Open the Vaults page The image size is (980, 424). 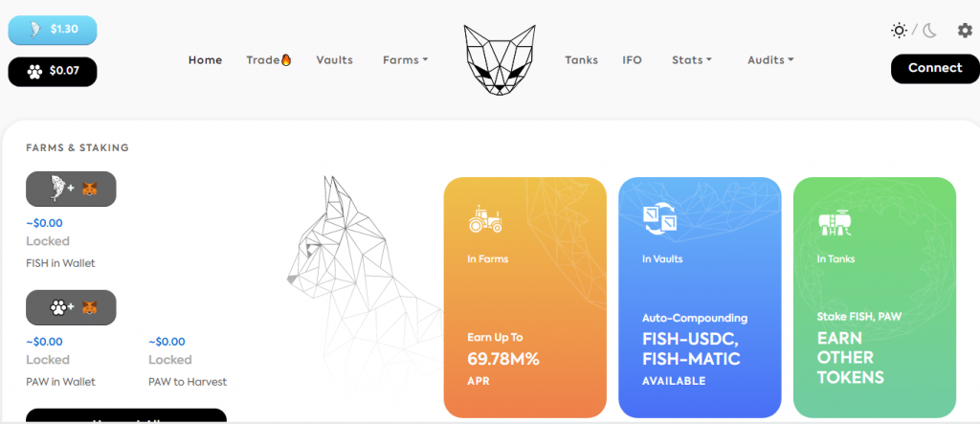(334, 60)
